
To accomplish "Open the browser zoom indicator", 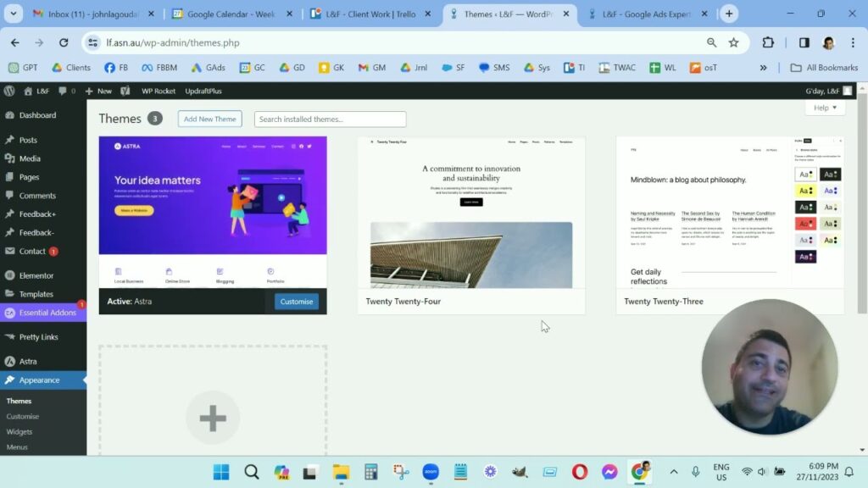I will (x=711, y=42).
